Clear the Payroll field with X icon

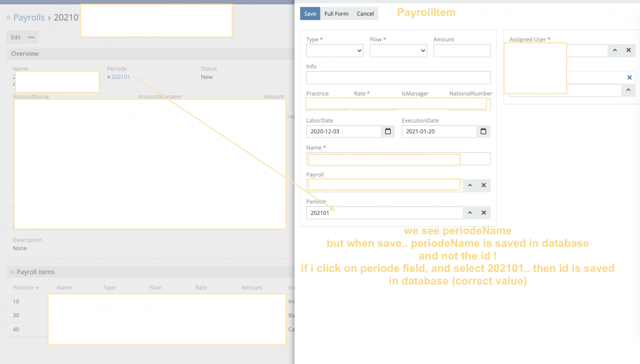click(x=483, y=185)
